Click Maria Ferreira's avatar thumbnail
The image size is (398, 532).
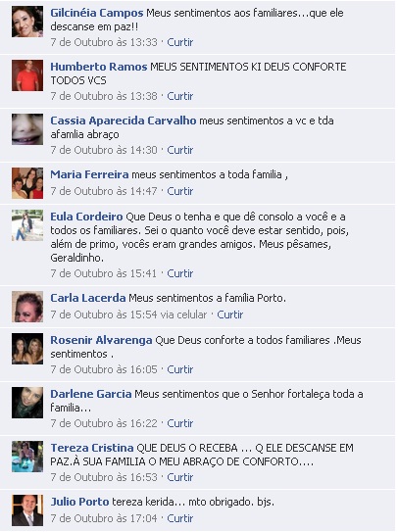(27, 183)
